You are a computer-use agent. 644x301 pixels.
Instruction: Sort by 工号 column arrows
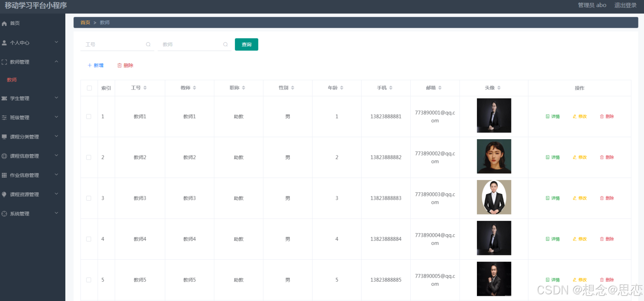[145, 88]
